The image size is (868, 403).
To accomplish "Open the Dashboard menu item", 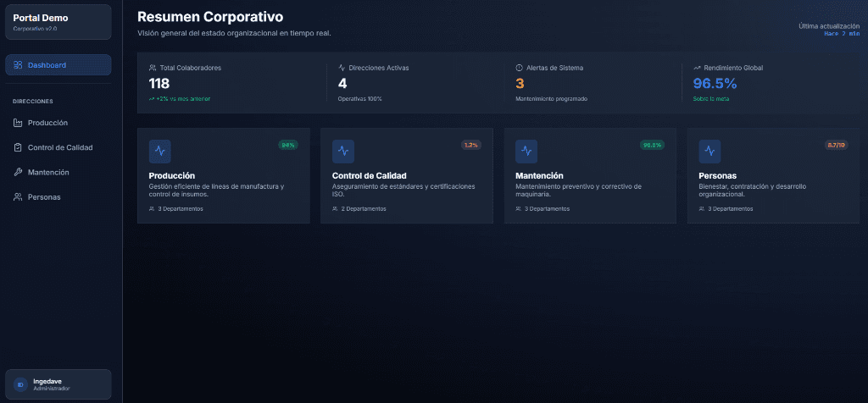I will pos(58,64).
